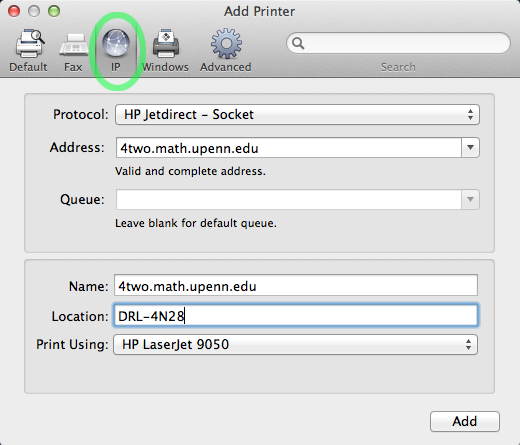Expand the Queue dropdown arrow
Screen dimensions: 520x445
pyautogui.click(x=470, y=199)
